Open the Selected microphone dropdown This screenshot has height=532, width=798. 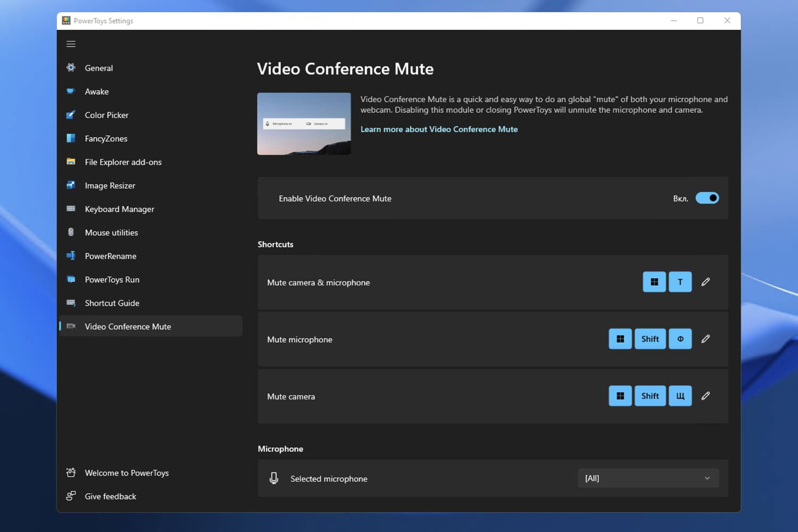point(647,478)
